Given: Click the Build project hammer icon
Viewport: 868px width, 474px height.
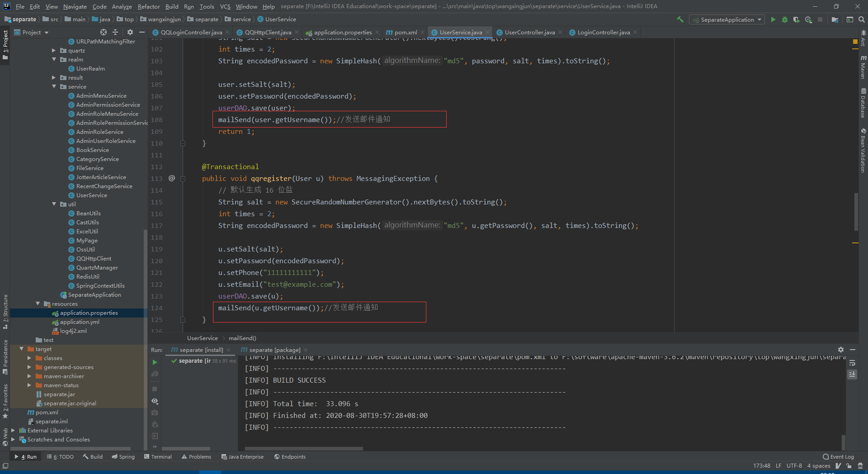Looking at the screenshot, I should click(x=680, y=19).
